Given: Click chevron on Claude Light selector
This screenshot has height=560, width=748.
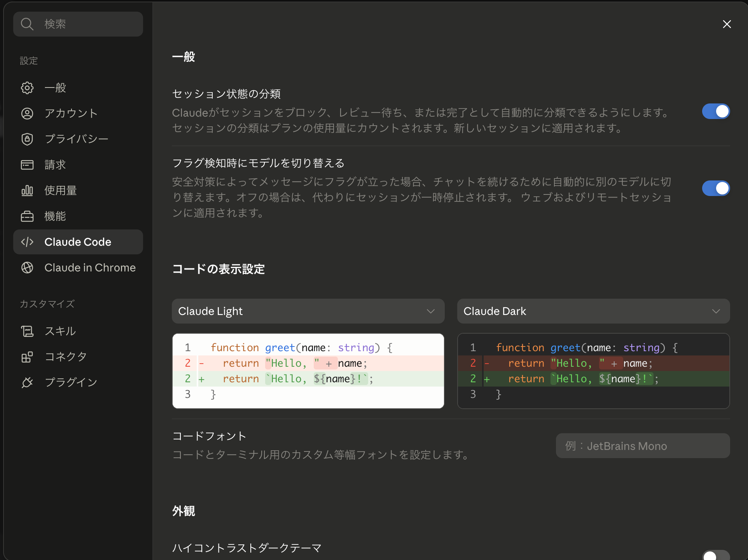Looking at the screenshot, I should pos(431,311).
